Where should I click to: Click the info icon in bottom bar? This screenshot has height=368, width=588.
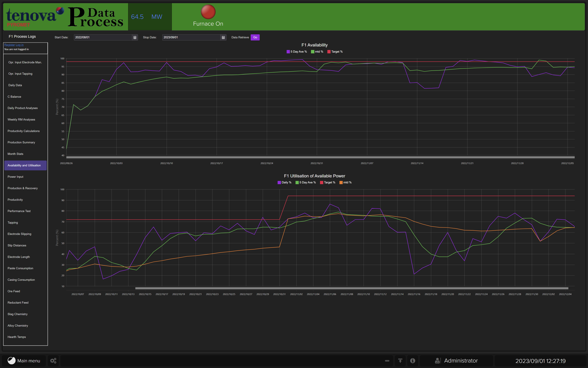(x=413, y=360)
